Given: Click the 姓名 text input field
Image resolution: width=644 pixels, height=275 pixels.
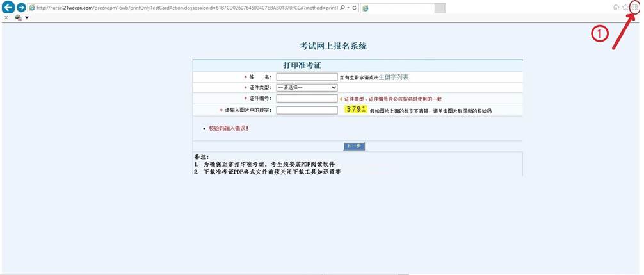Looking at the screenshot, I should (307, 77).
